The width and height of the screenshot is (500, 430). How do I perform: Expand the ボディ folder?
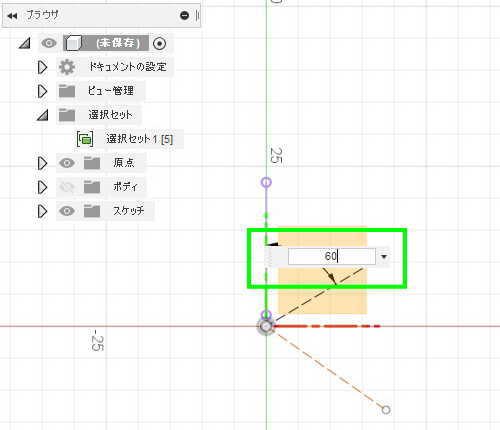point(42,187)
